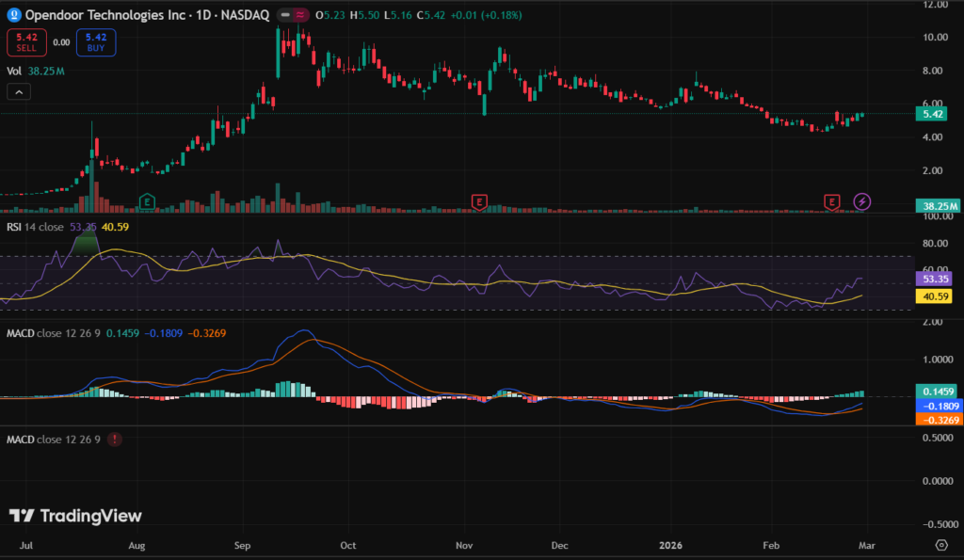Click the MACD error warning icon
The width and height of the screenshot is (964, 560).
115,440
